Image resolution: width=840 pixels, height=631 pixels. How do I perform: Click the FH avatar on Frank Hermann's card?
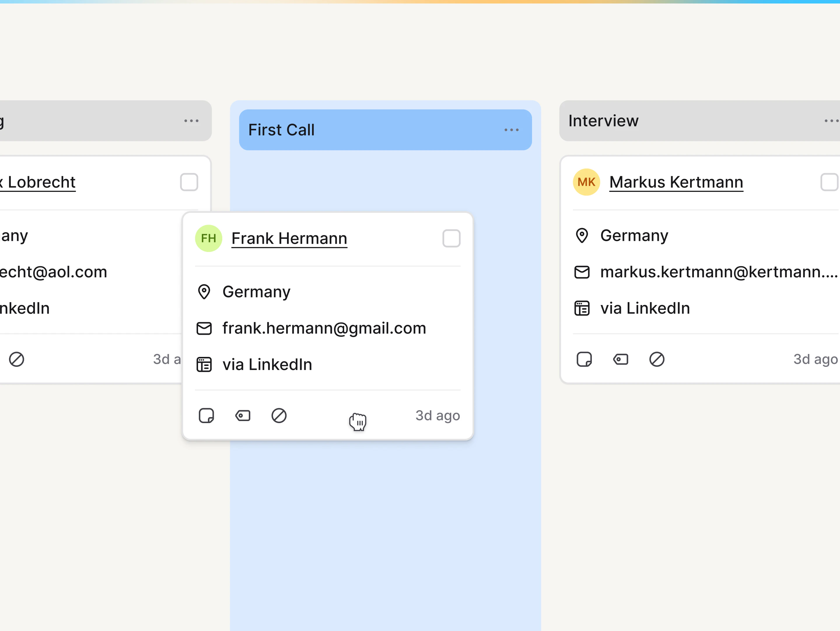208,238
